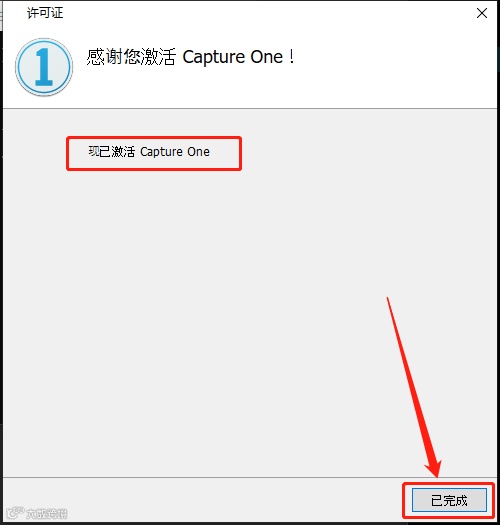Click the 感谢您激活 heading text
Screen dimensions: 500x525
tap(131, 57)
